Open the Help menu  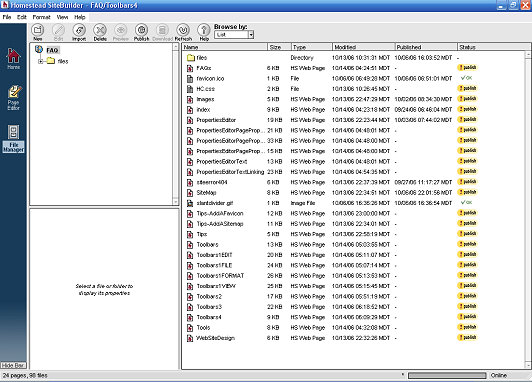pyautogui.click(x=80, y=17)
